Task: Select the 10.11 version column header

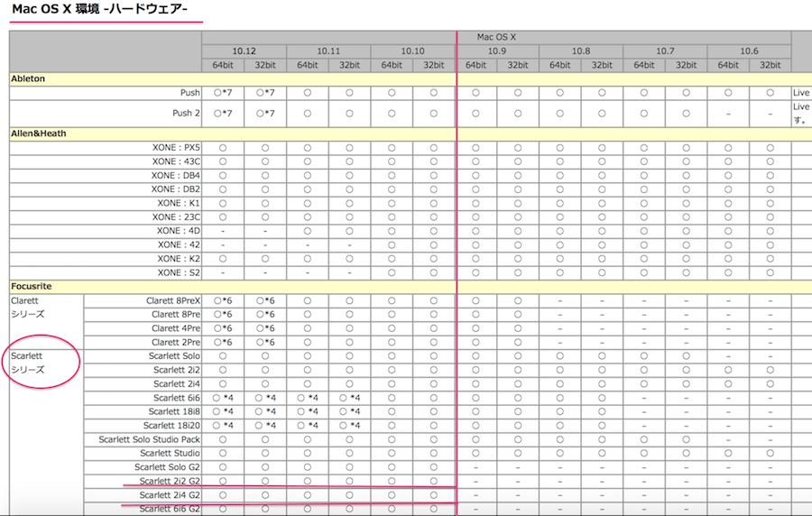Action: pos(328,51)
